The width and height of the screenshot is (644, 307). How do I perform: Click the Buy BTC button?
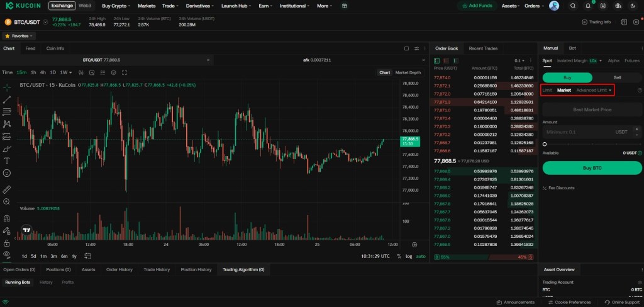coord(592,168)
